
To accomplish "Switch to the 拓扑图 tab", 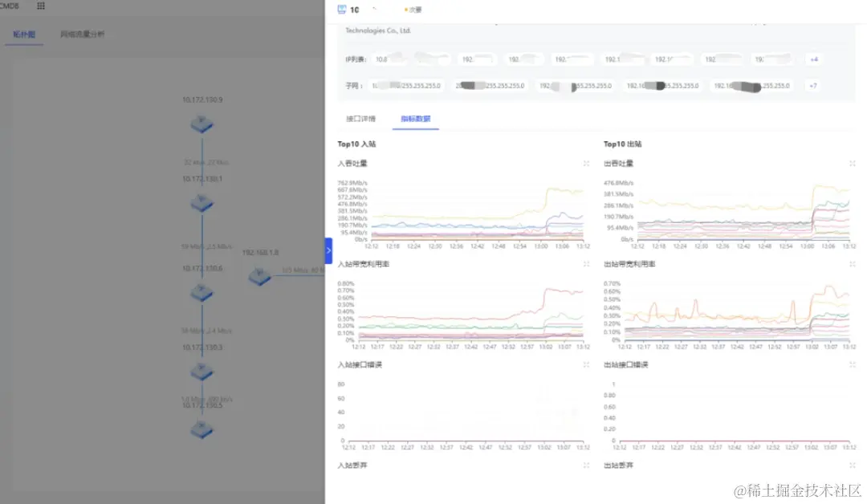I will [x=24, y=35].
